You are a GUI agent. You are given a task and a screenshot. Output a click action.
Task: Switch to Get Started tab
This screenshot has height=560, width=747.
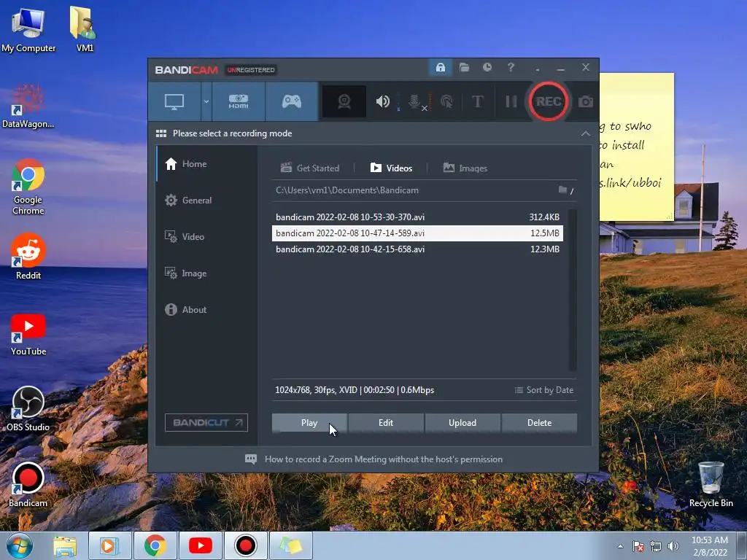(309, 168)
